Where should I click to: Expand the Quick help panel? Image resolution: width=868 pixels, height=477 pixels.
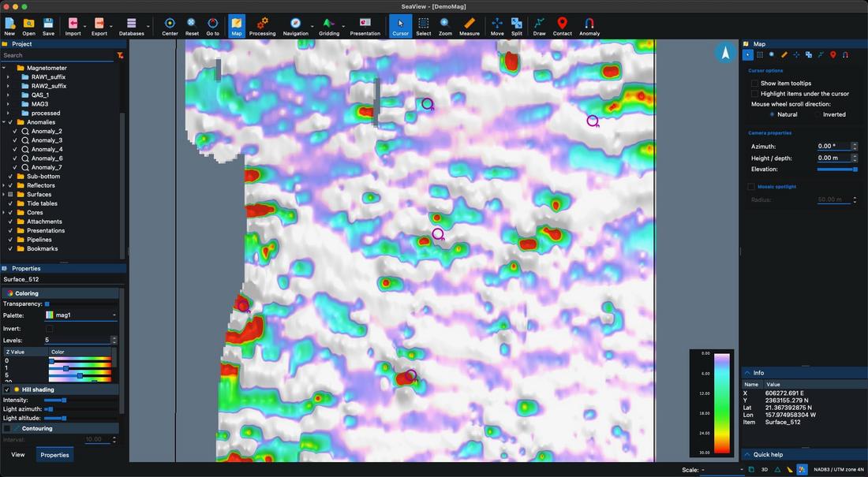pyautogui.click(x=804, y=454)
